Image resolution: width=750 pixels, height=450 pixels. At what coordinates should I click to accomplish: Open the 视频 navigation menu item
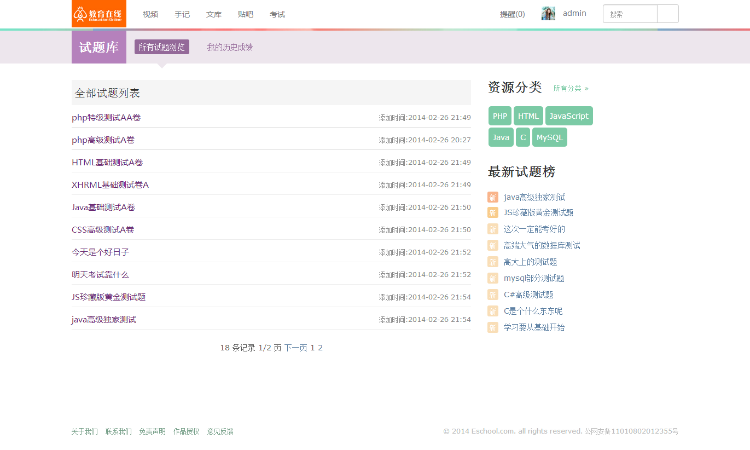[150, 14]
